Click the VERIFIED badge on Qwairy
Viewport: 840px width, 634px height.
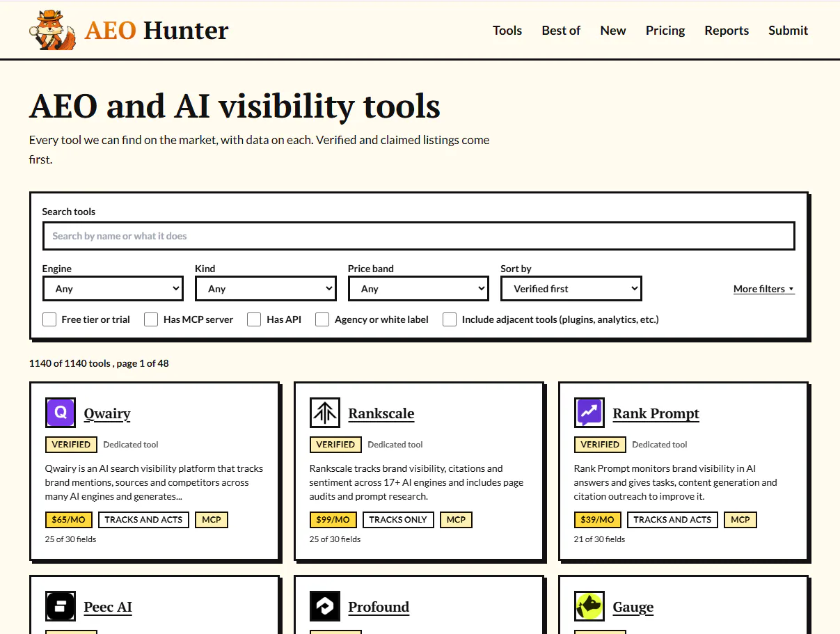(71, 445)
